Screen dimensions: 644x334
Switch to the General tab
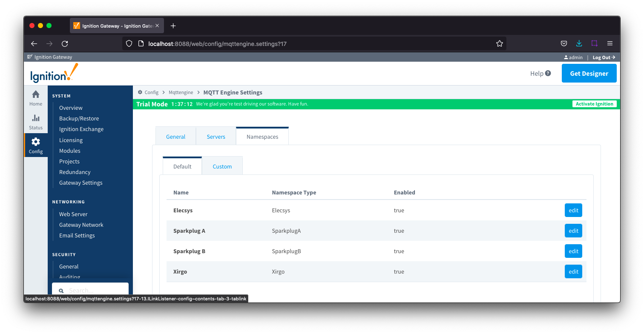(175, 137)
